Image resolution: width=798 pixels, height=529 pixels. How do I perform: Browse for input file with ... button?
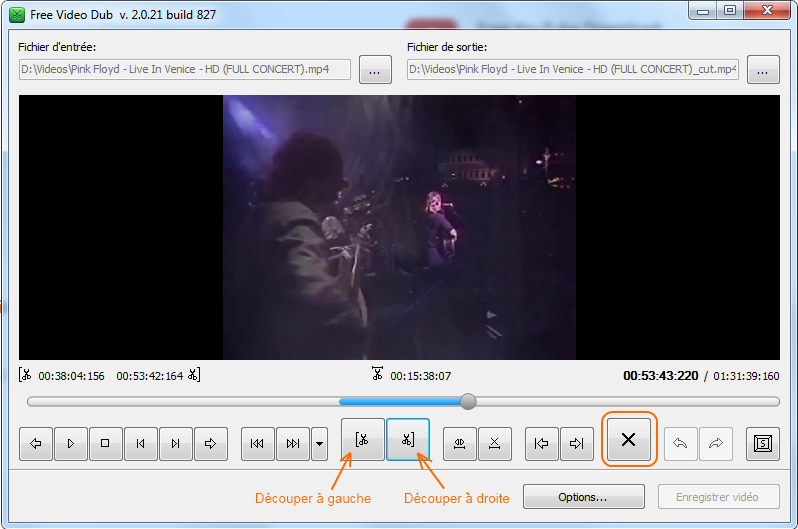pyautogui.click(x=375, y=69)
